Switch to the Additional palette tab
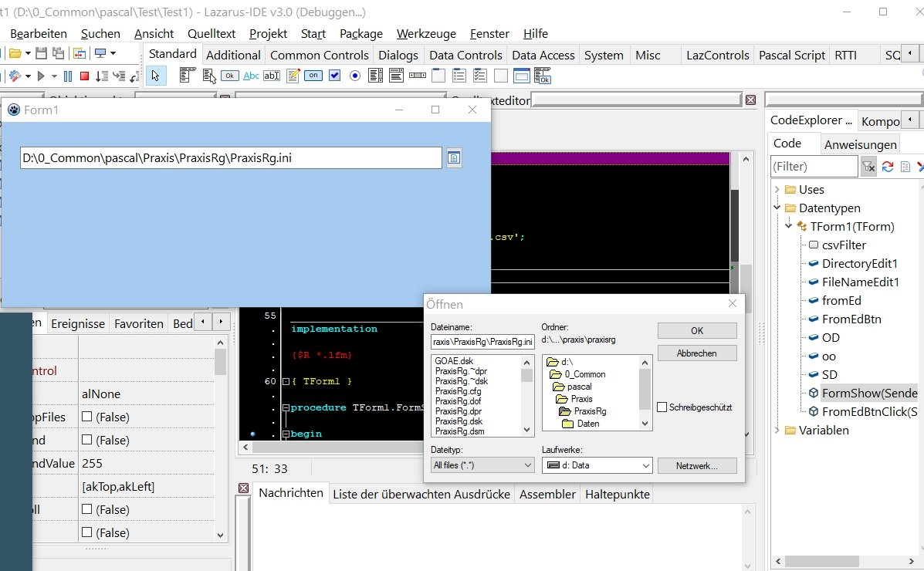 (x=233, y=55)
